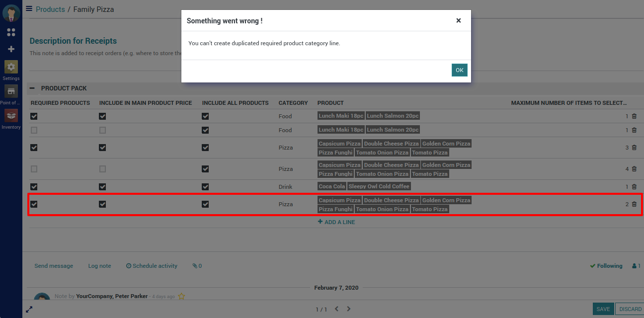Image resolution: width=644 pixels, height=318 pixels.
Task: Open the apps grid icon in sidebar
Action: [11, 32]
